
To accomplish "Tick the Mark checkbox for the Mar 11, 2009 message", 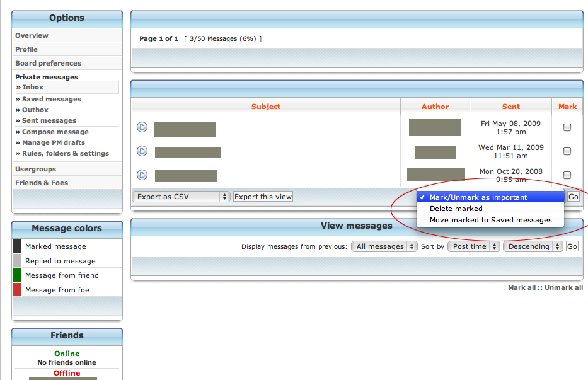I will [x=567, y=151].
